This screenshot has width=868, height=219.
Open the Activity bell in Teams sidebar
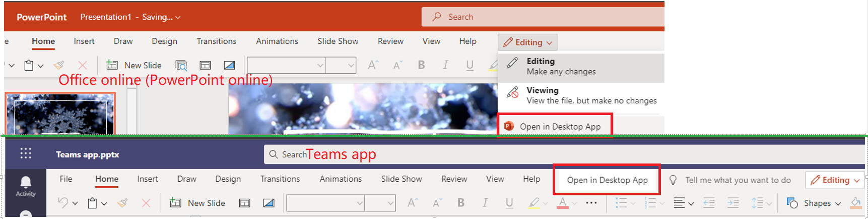[x=26, y=186]
